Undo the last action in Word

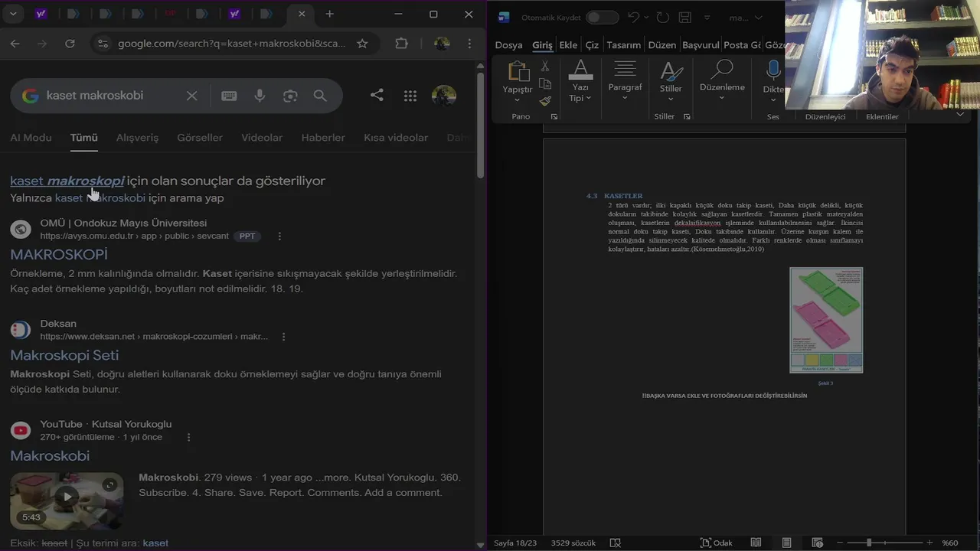click(633, 18)
